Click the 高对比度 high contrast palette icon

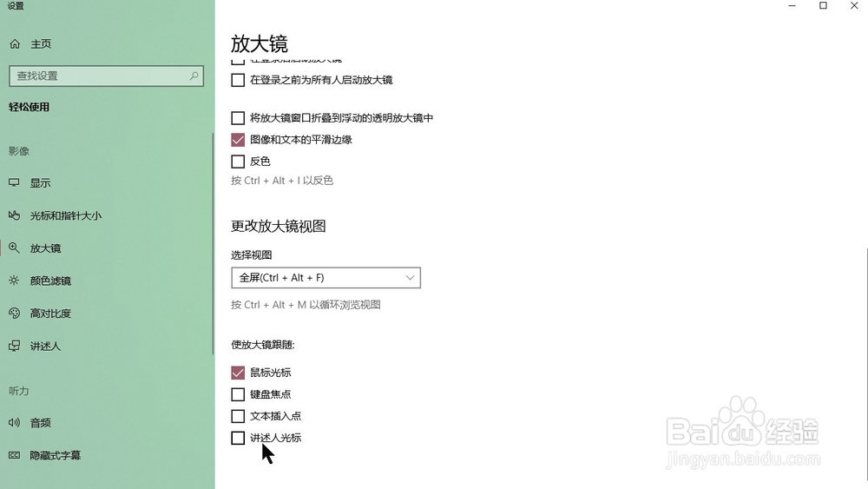(15, 314)
